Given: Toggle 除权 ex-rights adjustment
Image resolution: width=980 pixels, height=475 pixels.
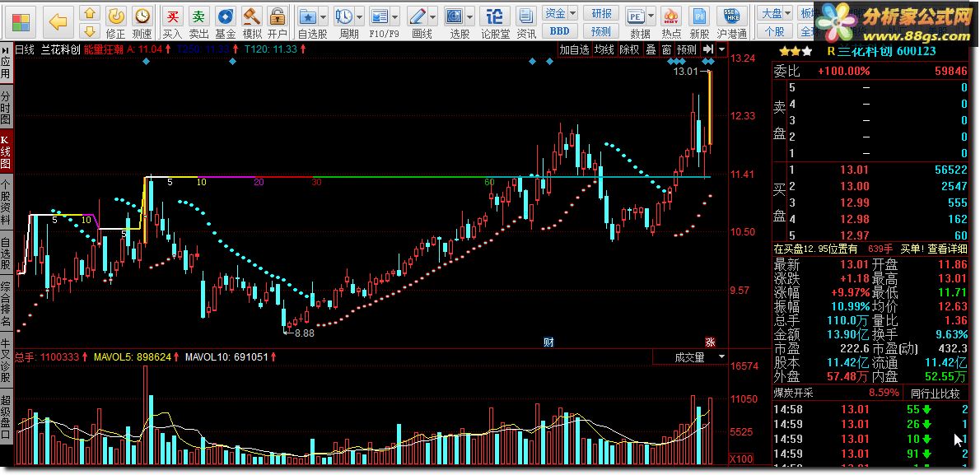Looking at the screenshot, I should pos(629,50).
